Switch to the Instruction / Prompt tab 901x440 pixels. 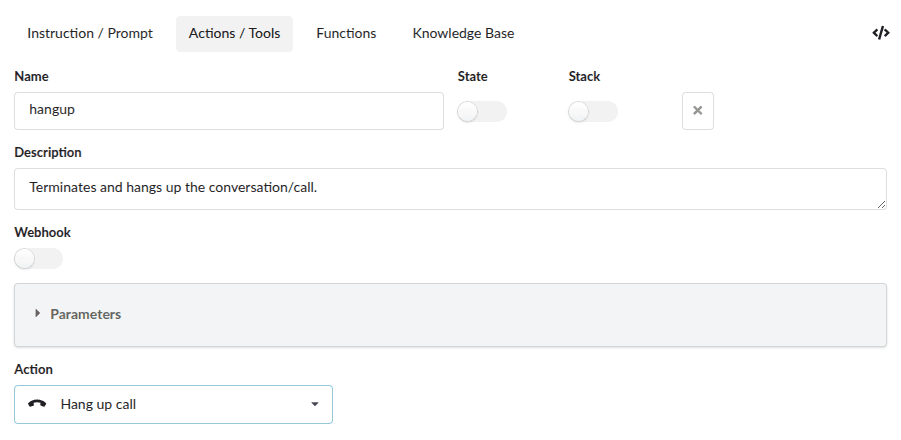[x=90, y=33]
